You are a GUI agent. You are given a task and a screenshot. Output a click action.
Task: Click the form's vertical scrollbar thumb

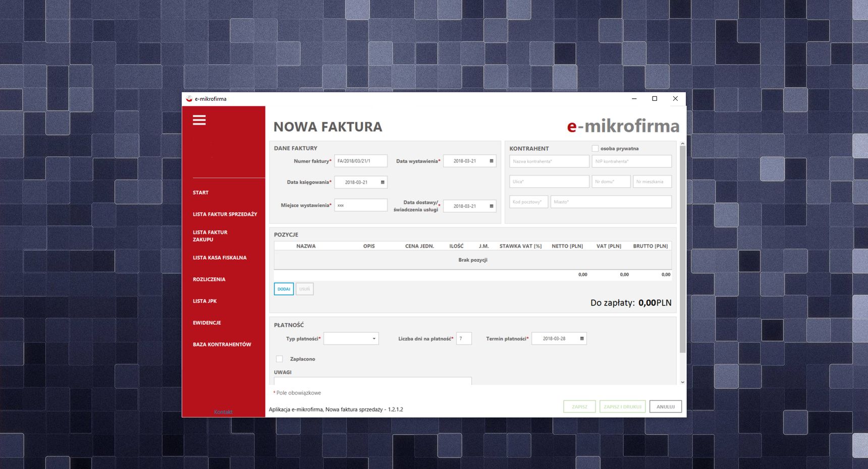(682, 249)
